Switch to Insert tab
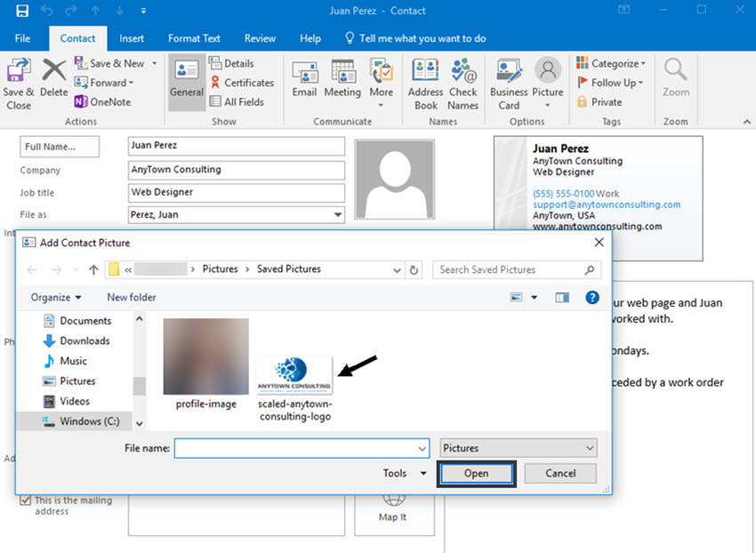 pyautogui.click(x=132, y=38)
